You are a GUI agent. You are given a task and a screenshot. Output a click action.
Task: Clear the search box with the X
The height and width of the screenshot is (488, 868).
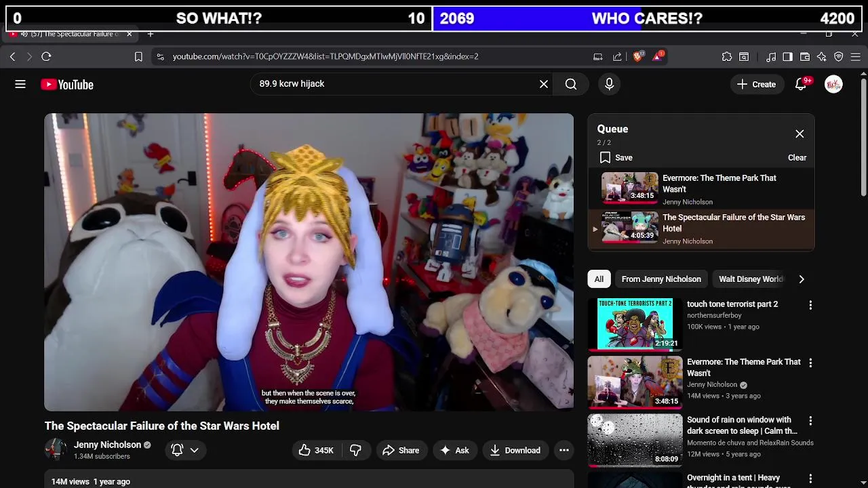click(x=544, y=84)
